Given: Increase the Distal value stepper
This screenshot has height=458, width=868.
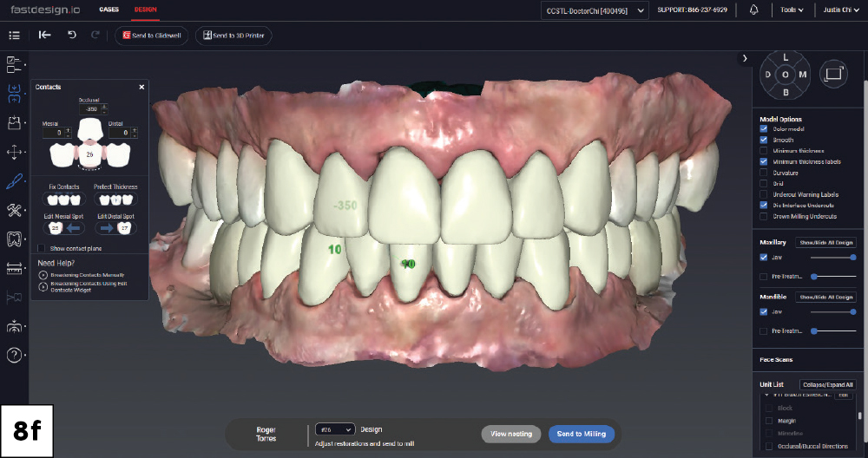Looking at the screenshot, I should pyautogui.click(x=135, y=130).
